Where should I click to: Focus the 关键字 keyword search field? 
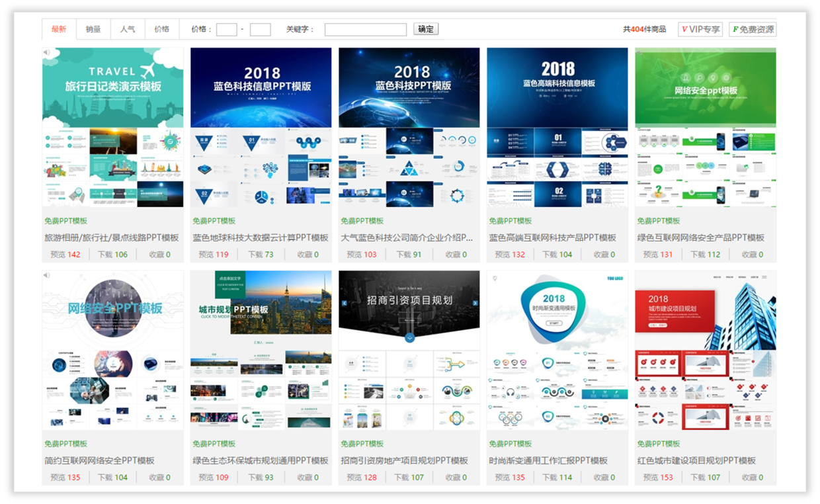click(x=366, y=29)
